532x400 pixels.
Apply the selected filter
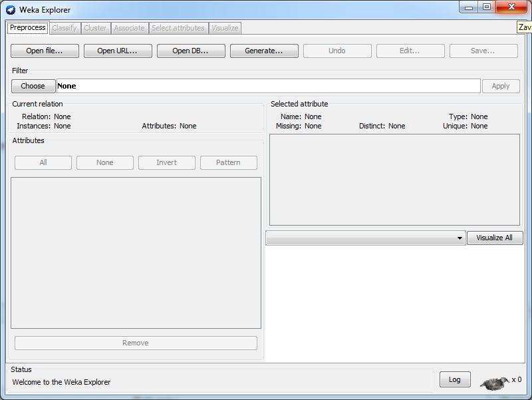(x=501, y=86)
